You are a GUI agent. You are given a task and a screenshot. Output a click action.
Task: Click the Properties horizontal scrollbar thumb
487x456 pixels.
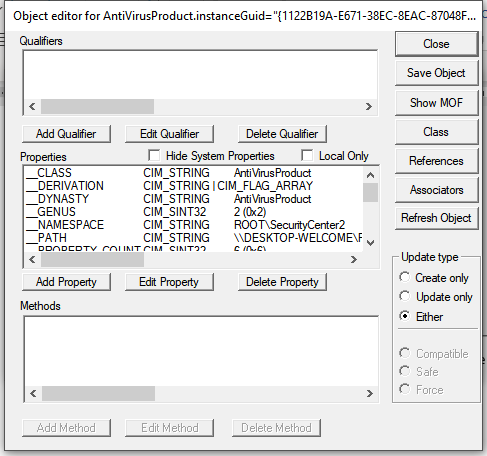pyautogui.click(x=92, y=259)
